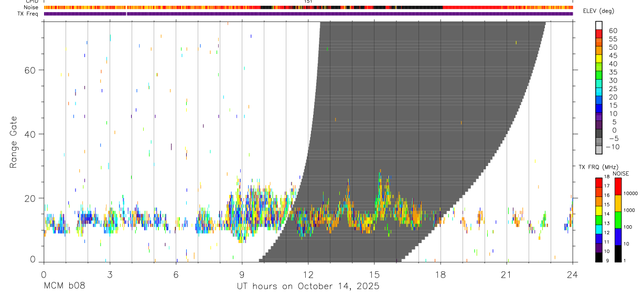Click the '13' TX frequency legend label
This screenshot has height=297, width=644.
coord(606,223)
